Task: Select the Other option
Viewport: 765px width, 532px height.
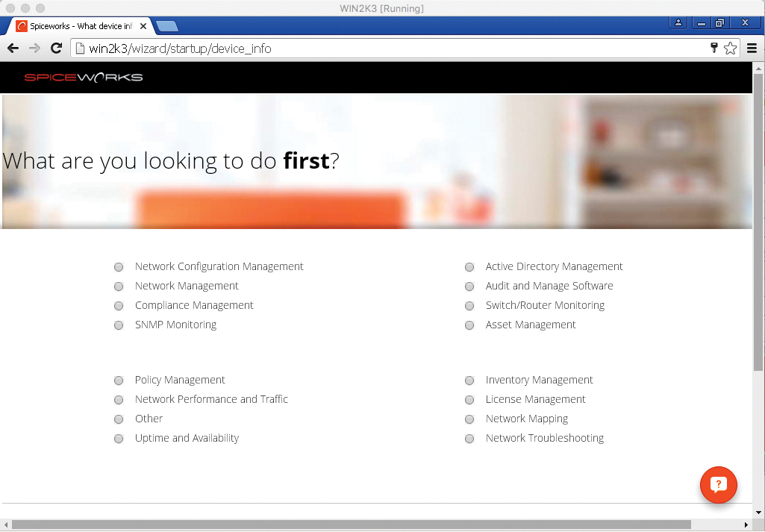Action: click(x=119, y=419)
